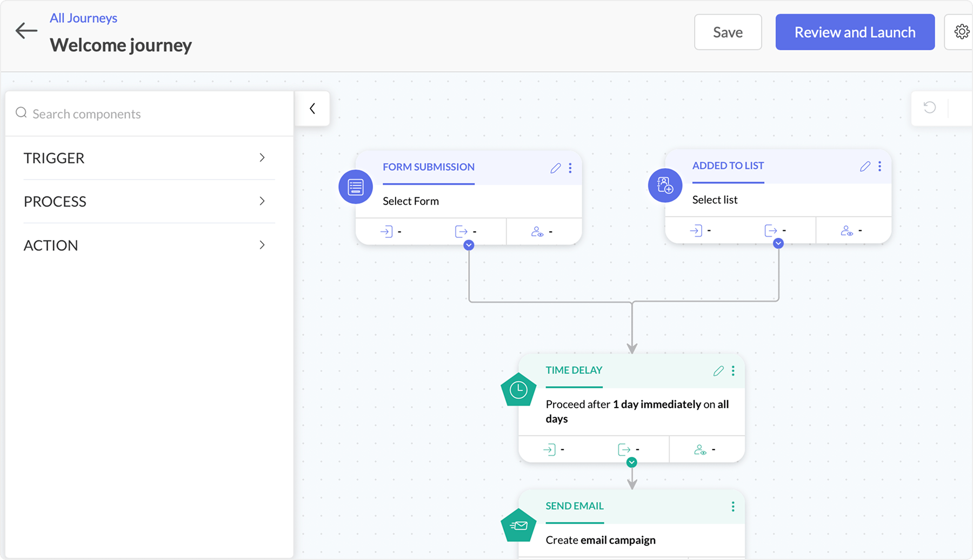Open the journey settings gear
Image resolution: width=973 pixels, height=560 pixels.
tap(961, 32)
